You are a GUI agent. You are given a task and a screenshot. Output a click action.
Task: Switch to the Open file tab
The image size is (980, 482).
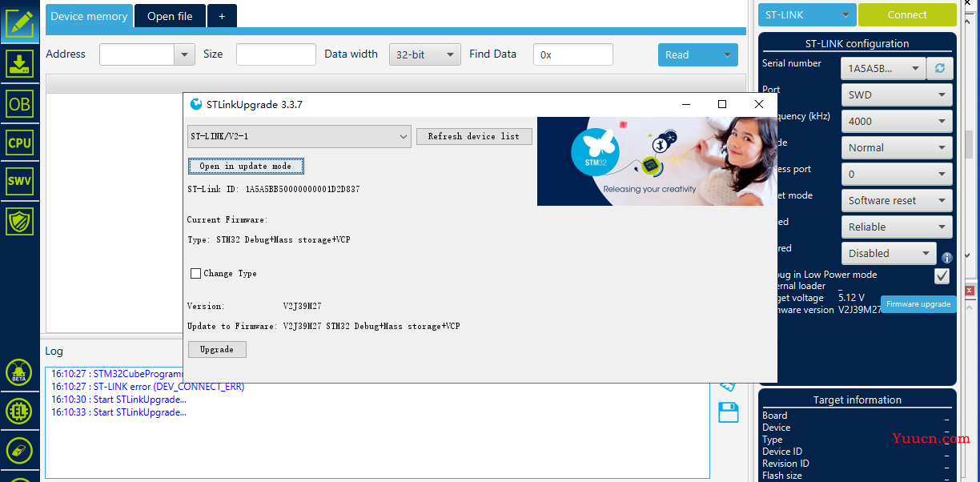pos(170,16)
